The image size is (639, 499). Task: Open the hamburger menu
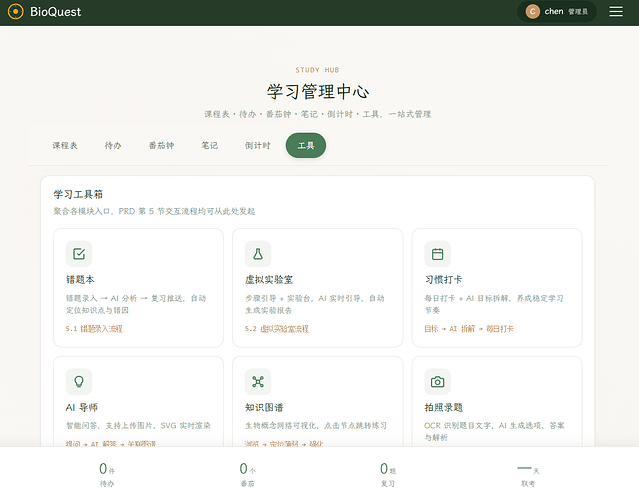616,11
